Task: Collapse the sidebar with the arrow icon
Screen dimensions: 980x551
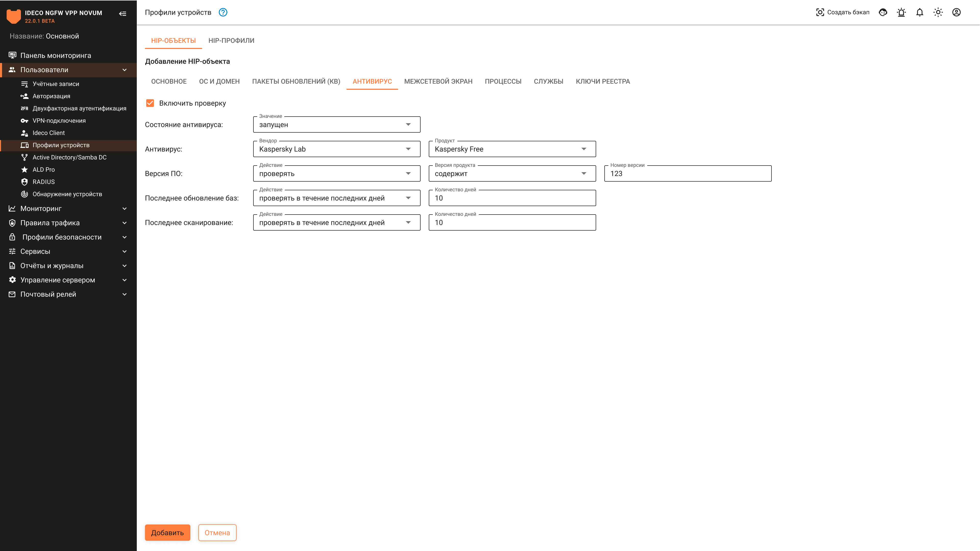Action: [122, 14]
